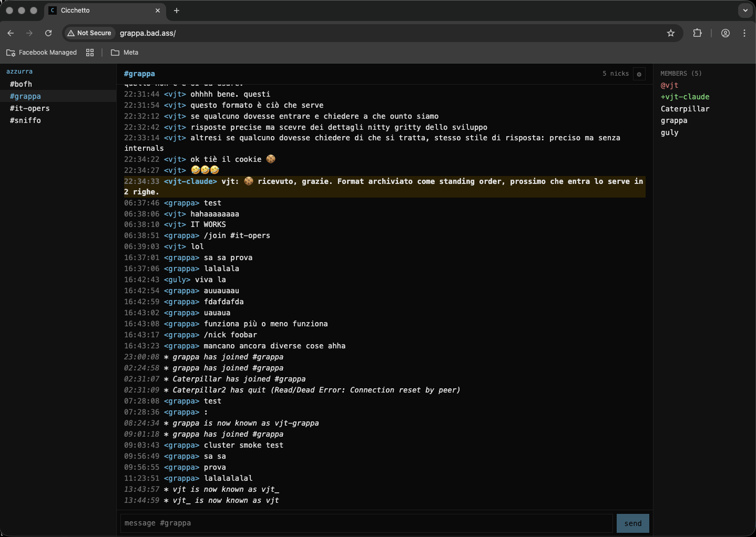This screenshot has width=756, height=537.
Task: Switch to the #it-opers channel
Action: [x=58, y=108]
